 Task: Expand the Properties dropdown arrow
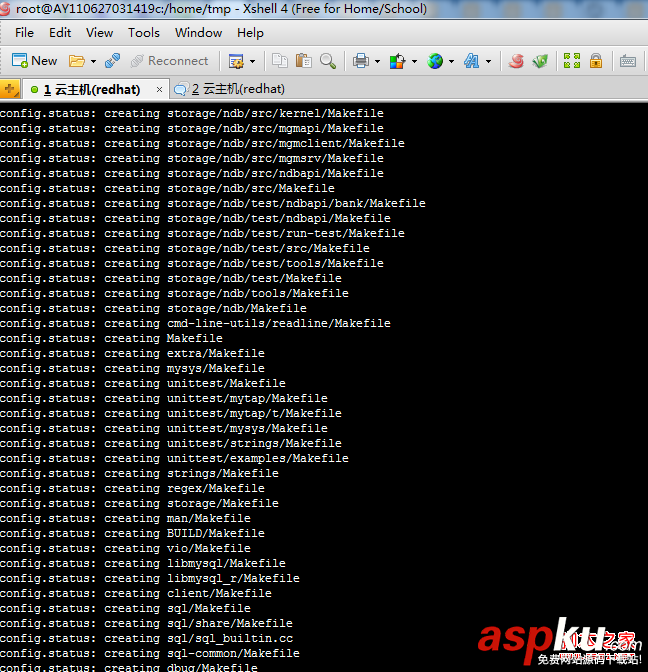tap(252, 61)
